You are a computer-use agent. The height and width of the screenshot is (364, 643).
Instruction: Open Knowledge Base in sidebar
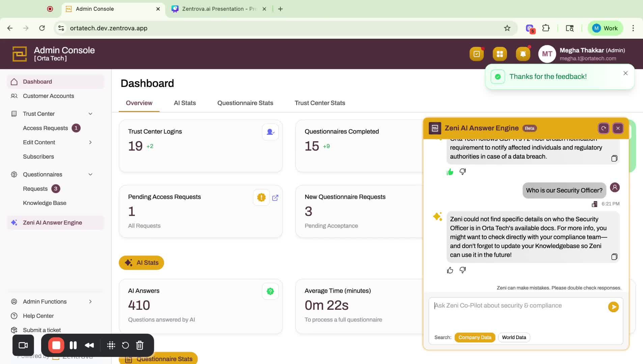45,203
